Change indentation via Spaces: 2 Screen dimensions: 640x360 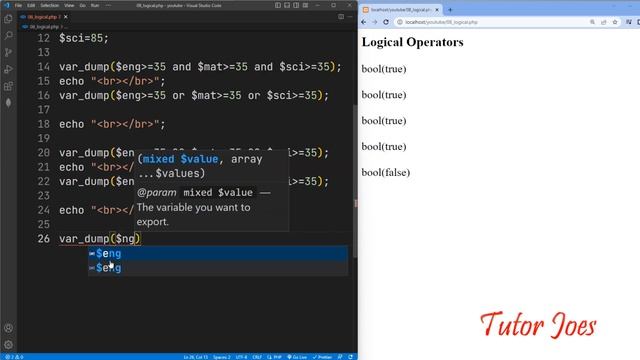222,357
